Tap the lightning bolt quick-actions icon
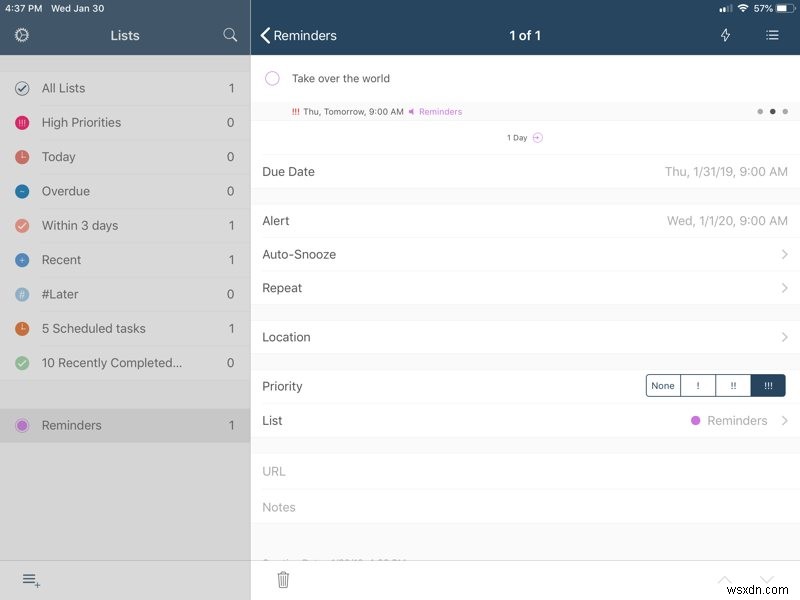The width and height of the screenshot is (800, 600). click(x=725, y=35)
